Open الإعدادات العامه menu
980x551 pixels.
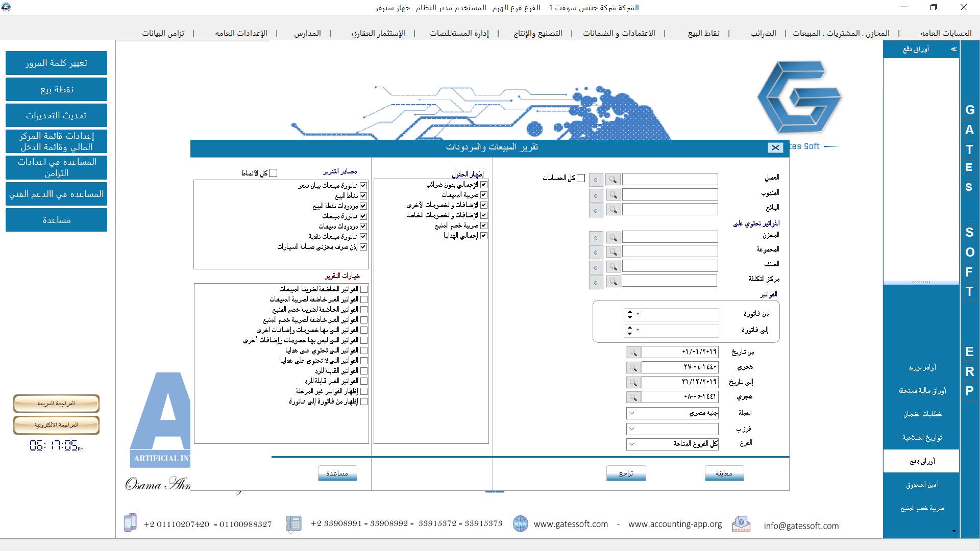tap(241, 33)
